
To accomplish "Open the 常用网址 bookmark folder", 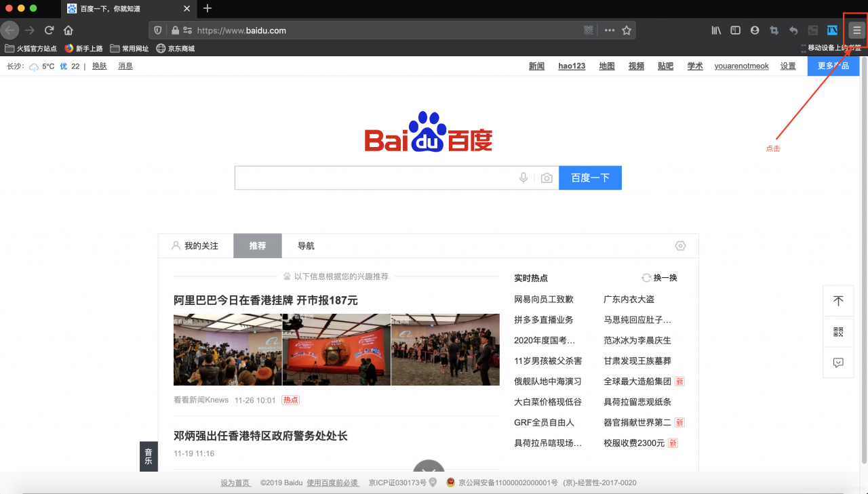I will point(130,49).
